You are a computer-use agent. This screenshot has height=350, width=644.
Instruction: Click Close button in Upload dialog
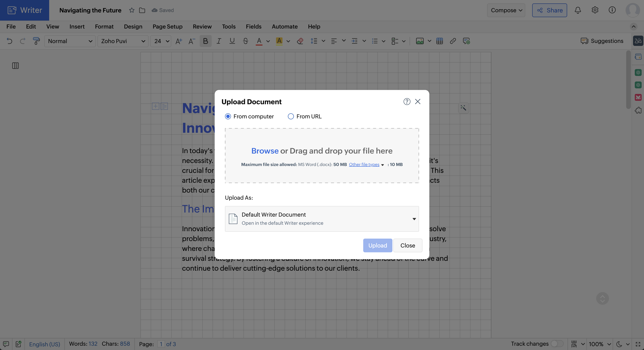[407, 245]
